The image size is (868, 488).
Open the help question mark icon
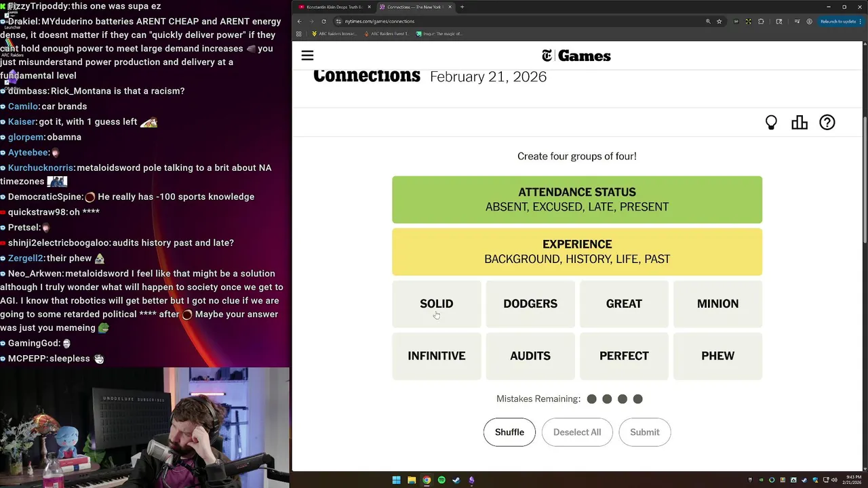coord(827,123)
